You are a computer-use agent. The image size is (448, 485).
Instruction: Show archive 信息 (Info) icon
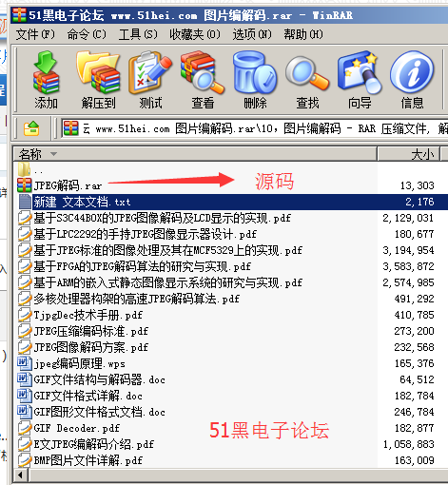(412, 79)
